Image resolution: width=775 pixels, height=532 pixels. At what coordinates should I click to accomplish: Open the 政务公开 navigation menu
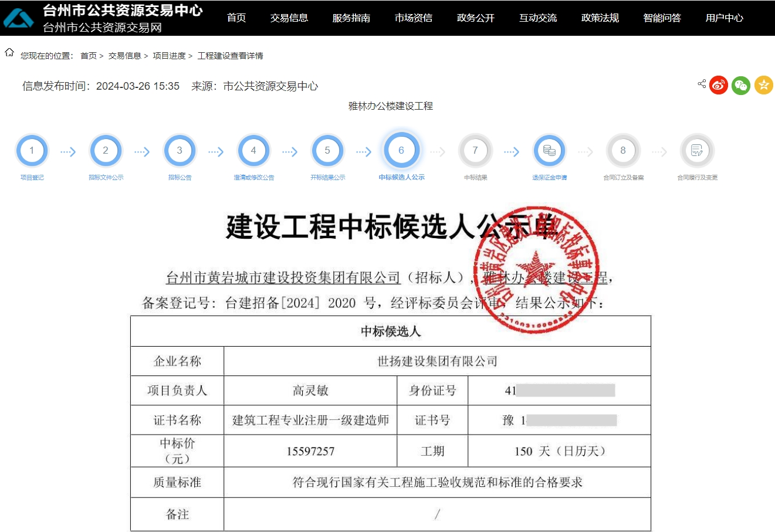[x=475, y=18]
